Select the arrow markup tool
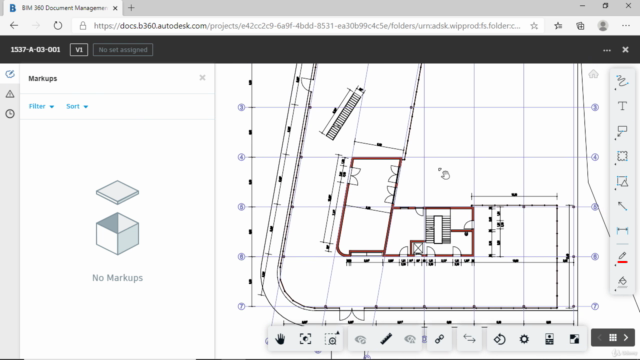The width and height of the screenshot is (640, 360). (x=622, y=206)
